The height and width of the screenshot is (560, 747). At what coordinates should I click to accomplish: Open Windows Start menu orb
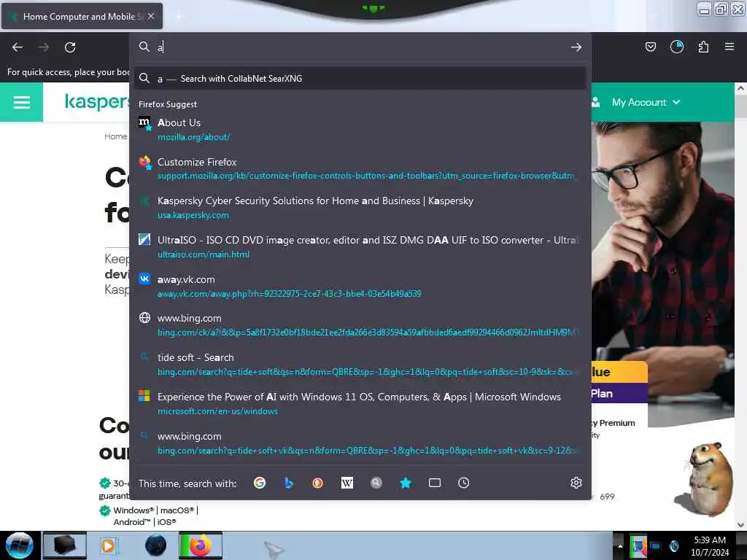tap(19, 545)
